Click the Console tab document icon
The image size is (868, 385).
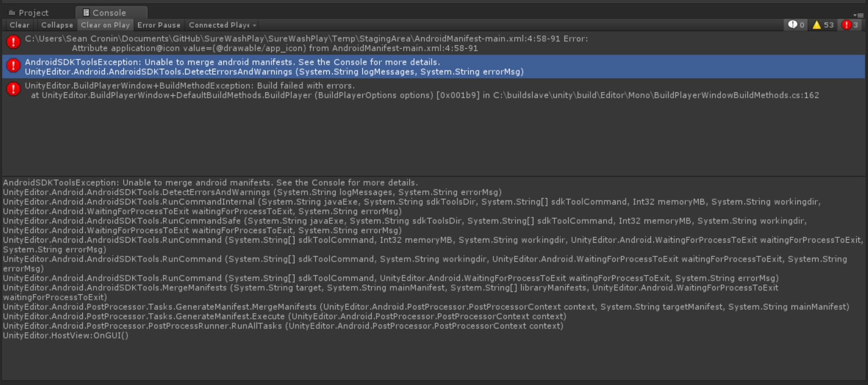[x=86, y=13]
